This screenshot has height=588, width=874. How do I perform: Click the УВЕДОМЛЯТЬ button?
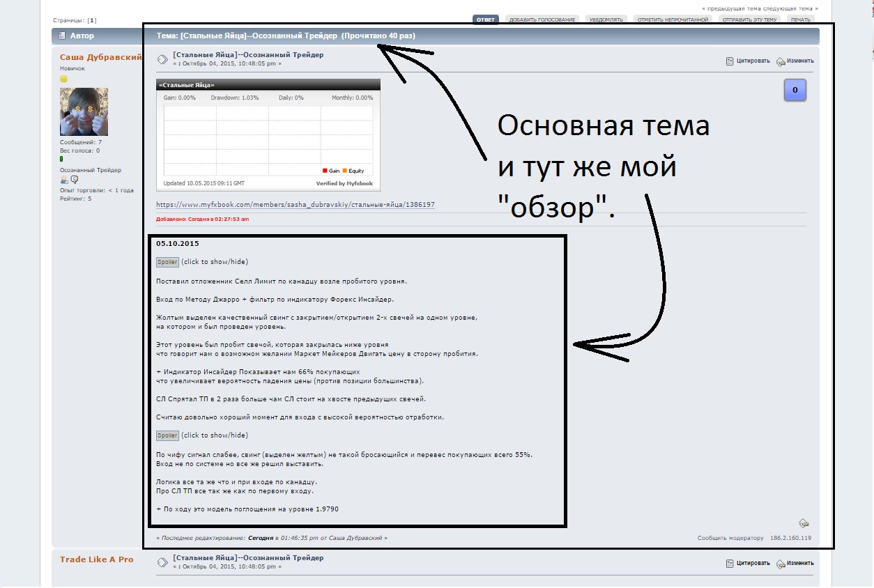click(606, 20)
